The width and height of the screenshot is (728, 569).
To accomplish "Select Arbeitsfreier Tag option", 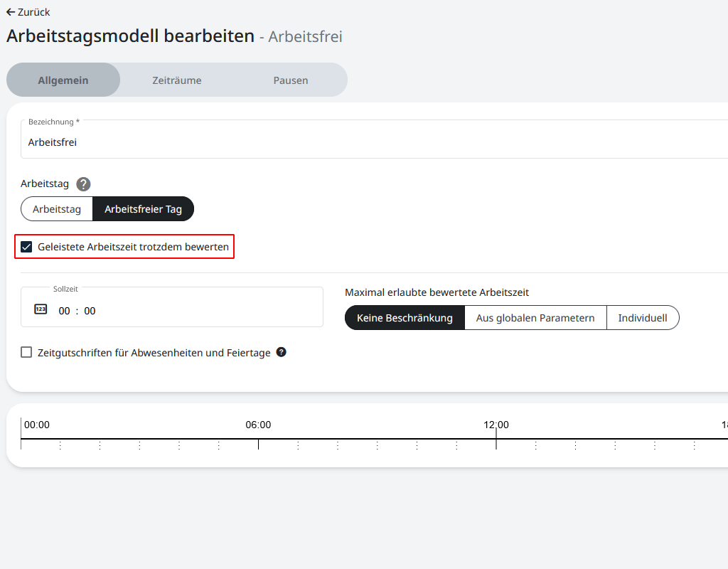I will click(x=143, y=209).
